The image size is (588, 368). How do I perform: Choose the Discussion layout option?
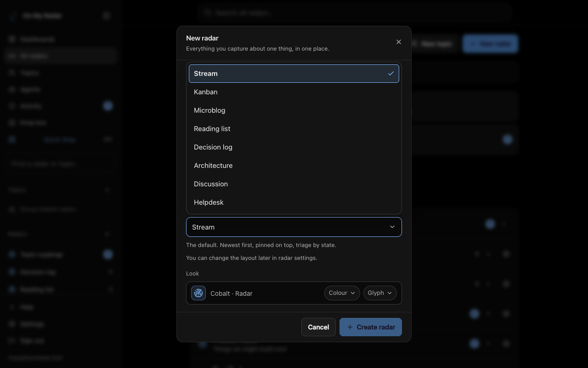pyautogui.click(x=294, y=184)
